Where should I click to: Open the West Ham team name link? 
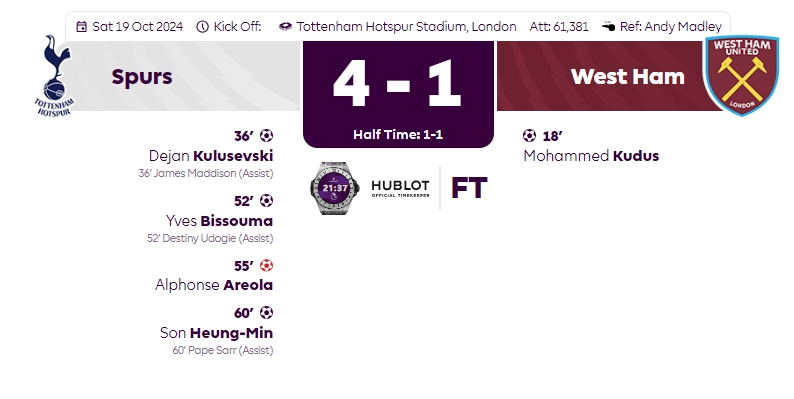627,76
